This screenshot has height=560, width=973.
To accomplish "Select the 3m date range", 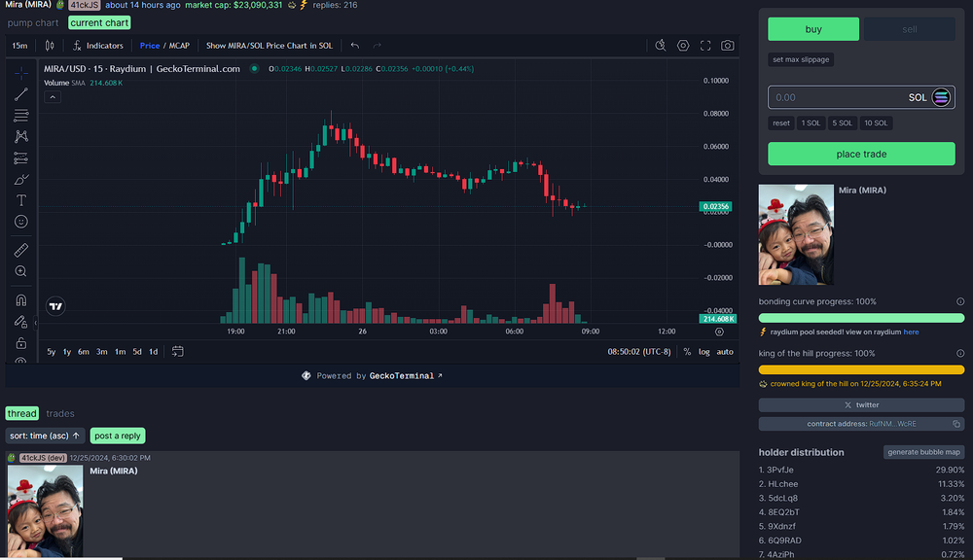I will (102, 352).
